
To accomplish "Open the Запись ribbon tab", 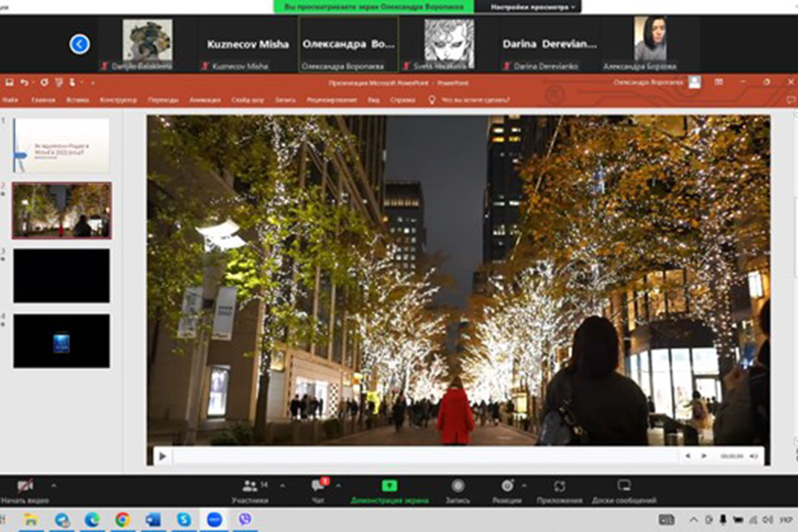I will click(x=285, y=100).
